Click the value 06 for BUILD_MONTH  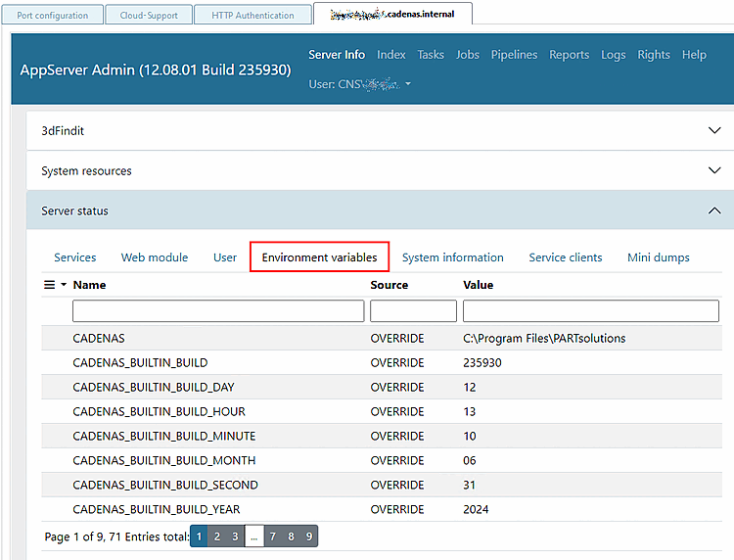pyautogui.click(x=470, y=460)
